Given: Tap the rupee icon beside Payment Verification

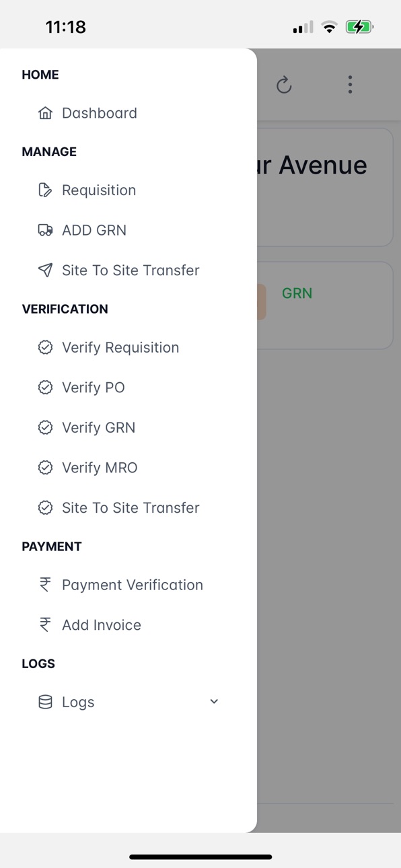Looking at the screenshot, I should click(45, 585).
